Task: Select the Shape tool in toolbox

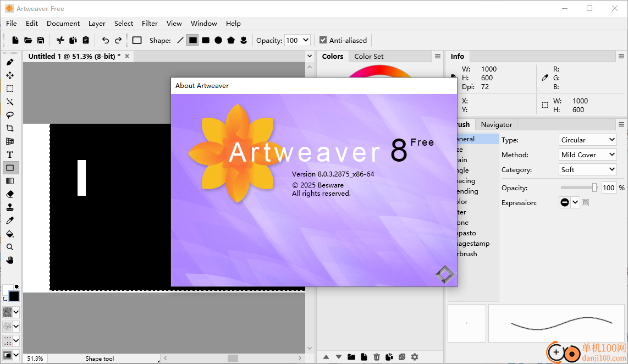Action: [10, 168]
